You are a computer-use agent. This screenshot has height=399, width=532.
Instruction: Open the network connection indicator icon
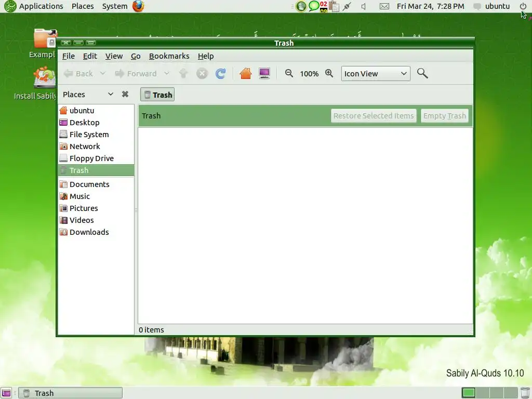347,6
